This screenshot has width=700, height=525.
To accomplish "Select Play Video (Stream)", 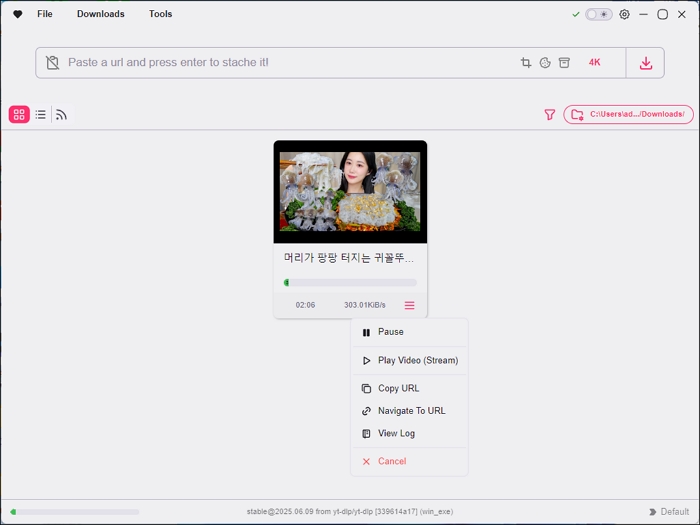I will click(x=409, y=361).
